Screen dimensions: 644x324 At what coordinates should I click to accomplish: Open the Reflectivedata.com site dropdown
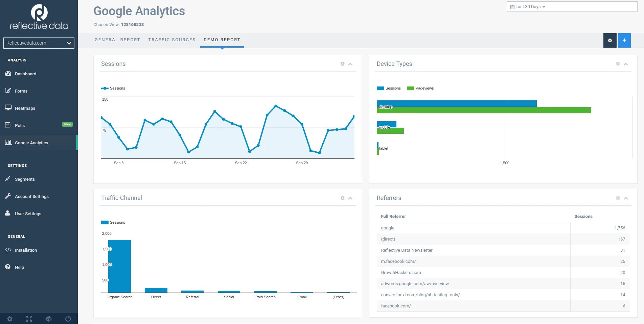[39, 43]
